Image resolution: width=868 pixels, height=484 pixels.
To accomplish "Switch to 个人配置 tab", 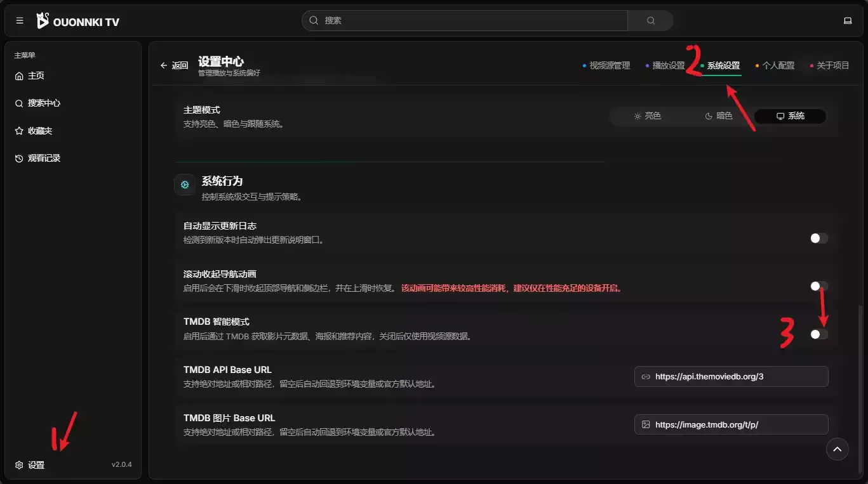I will coord(775,65).
